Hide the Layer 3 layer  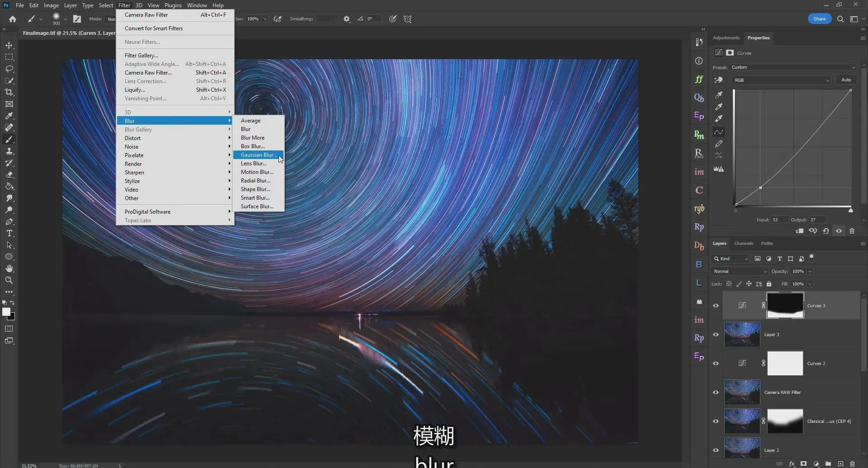point(716,335)
